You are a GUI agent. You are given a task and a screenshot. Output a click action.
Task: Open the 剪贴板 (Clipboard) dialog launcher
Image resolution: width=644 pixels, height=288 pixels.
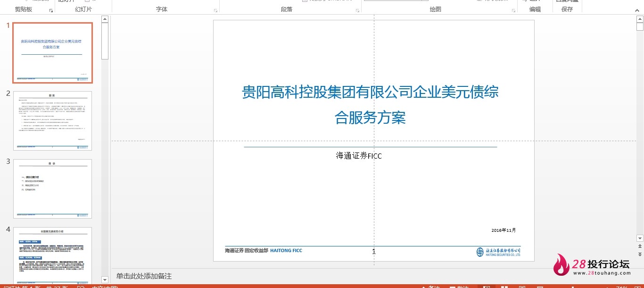[x=51, y=10]
